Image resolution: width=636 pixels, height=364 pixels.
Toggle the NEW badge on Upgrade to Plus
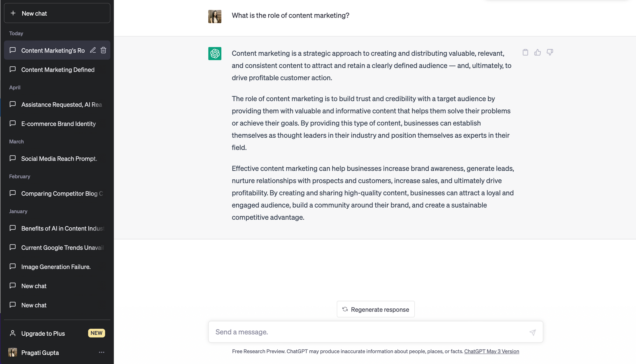pos(97,333)
